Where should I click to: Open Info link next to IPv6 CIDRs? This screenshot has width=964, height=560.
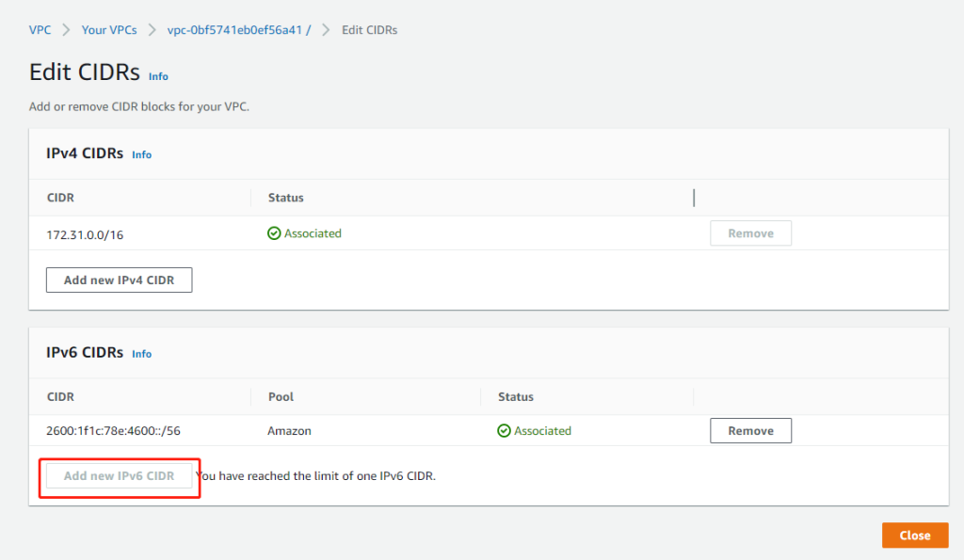[141, 354]
